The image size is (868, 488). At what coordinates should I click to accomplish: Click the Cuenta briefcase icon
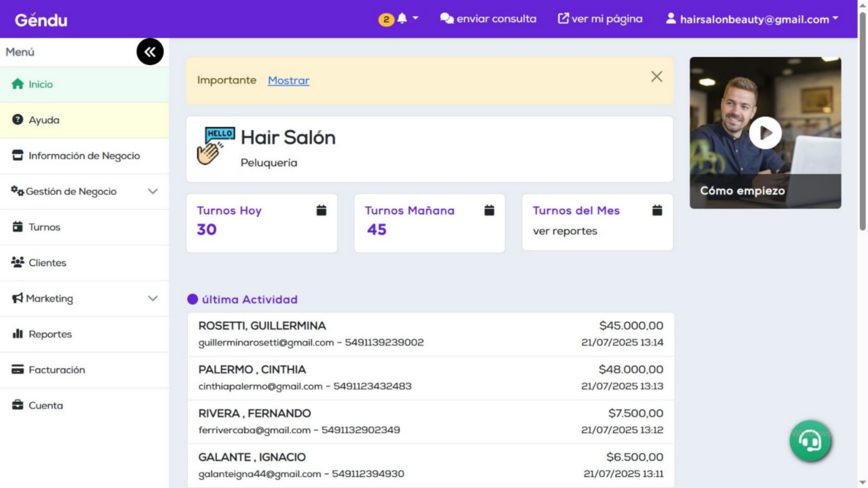pos(16,405)
